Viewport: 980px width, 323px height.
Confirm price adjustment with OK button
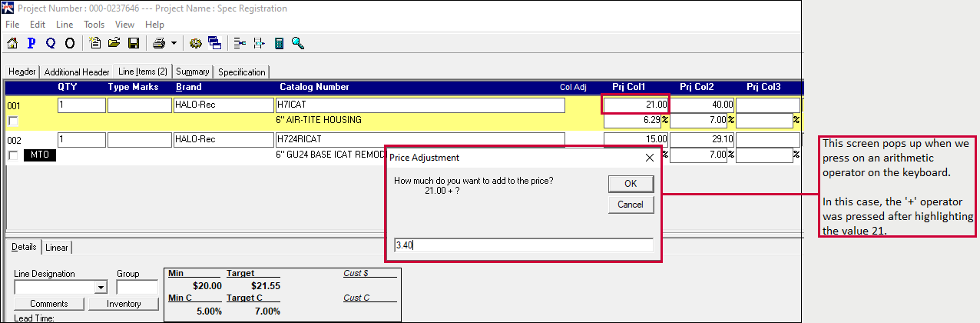tap(631, 184)
